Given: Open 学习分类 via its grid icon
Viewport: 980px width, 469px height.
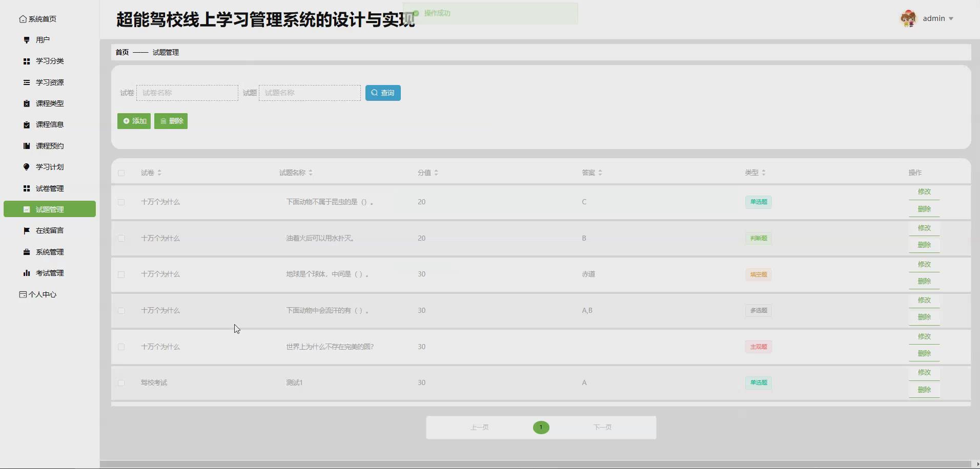Looking at the screenshot, I should [26, 61].
